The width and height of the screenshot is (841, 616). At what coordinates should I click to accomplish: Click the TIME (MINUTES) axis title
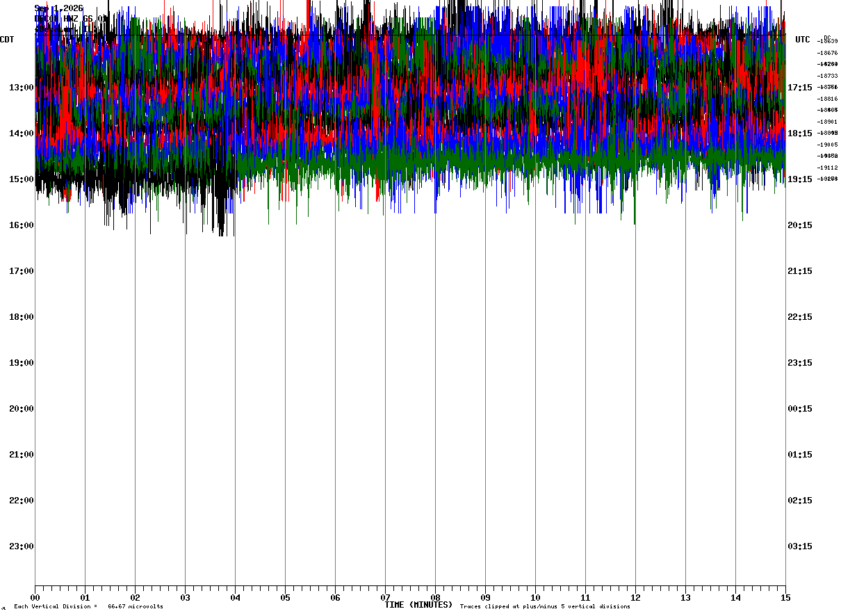tap(418, 605)
